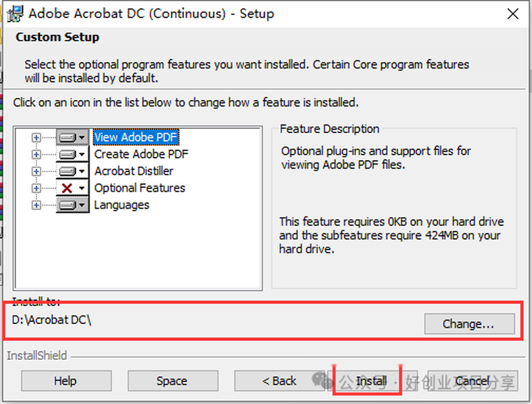Click the Create Adobe PDF drive icon
The image size is (532, 404).
pos(72,154)
